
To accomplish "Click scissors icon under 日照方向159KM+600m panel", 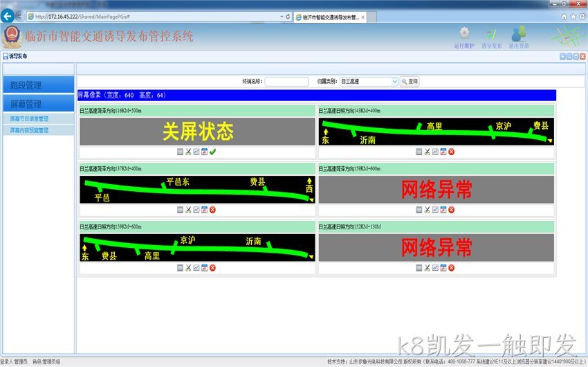I will (x=188, y=268).
